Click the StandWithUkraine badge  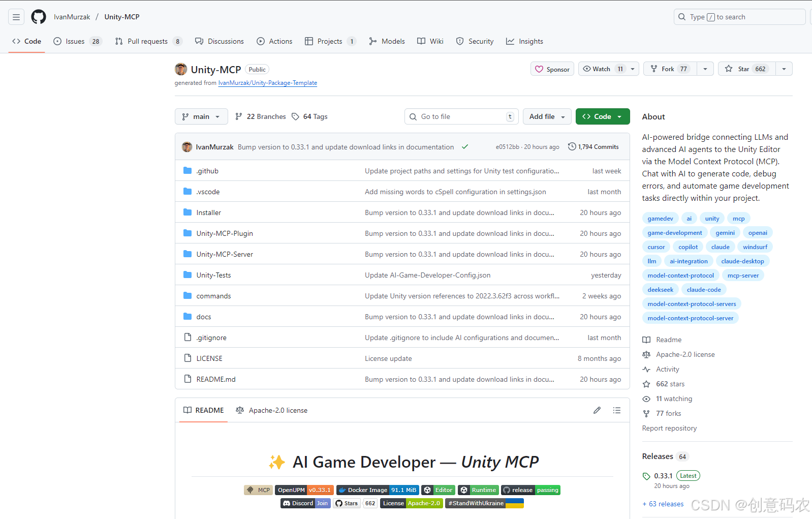[484, 503]
